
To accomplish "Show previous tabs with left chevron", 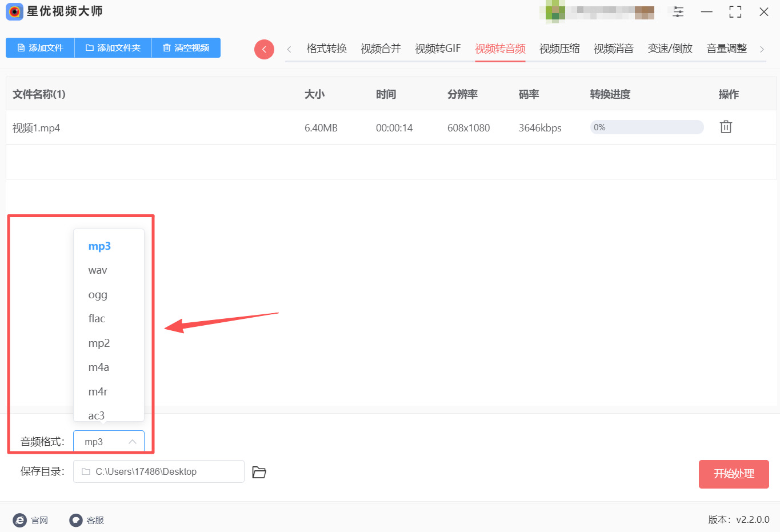I will 289,49.
